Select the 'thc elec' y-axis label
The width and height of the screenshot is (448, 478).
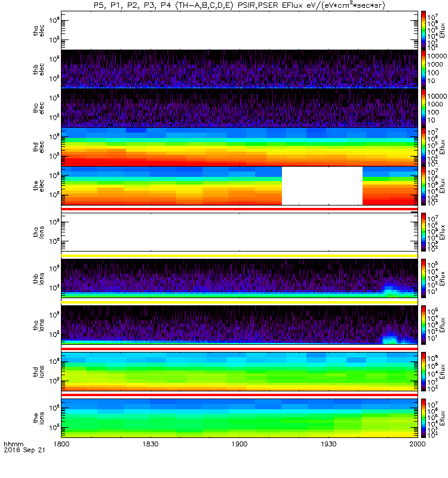[x=38, y=108]
